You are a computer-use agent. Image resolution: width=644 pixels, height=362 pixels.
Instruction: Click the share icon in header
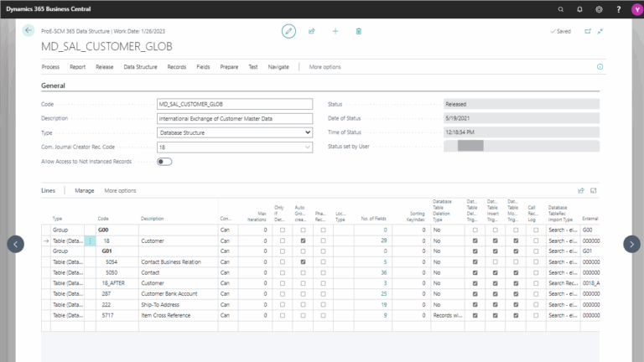(312, 31)
